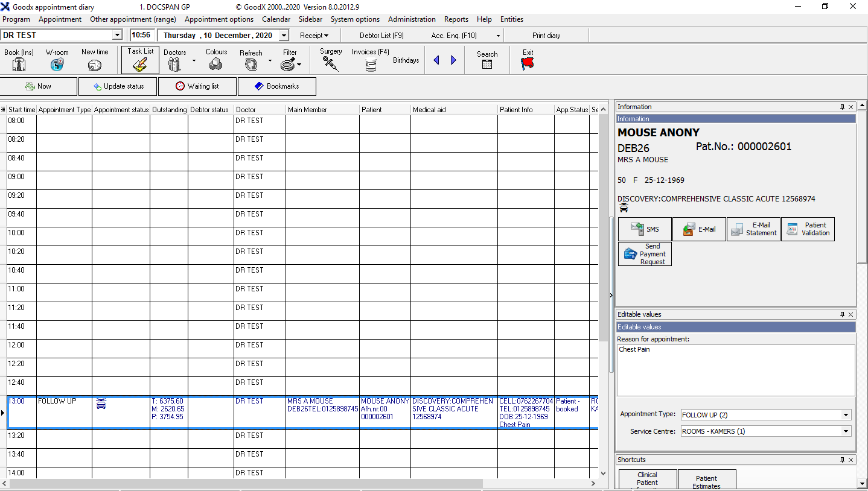Go to previous day with left arrow
This screenshot has width=868, height=491.
[436, 60]
